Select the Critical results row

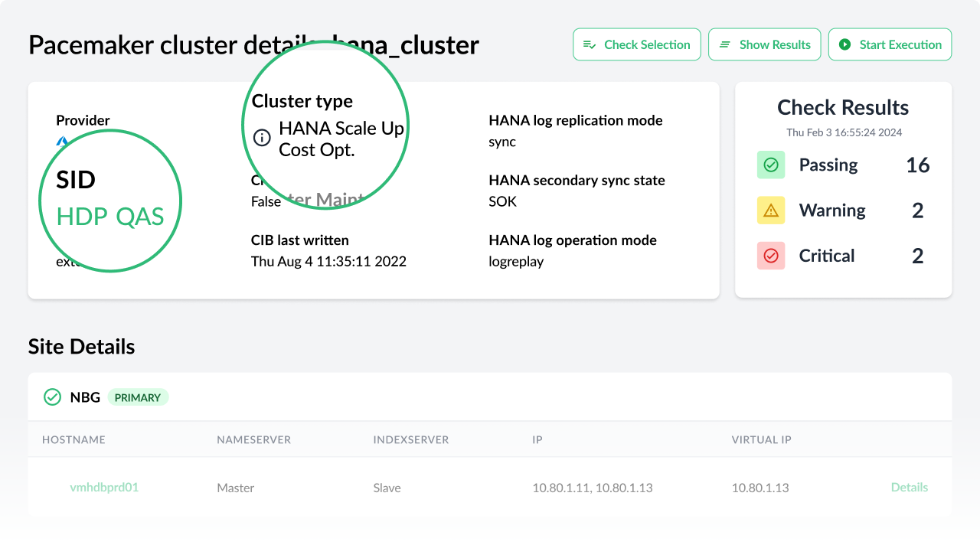843,256
